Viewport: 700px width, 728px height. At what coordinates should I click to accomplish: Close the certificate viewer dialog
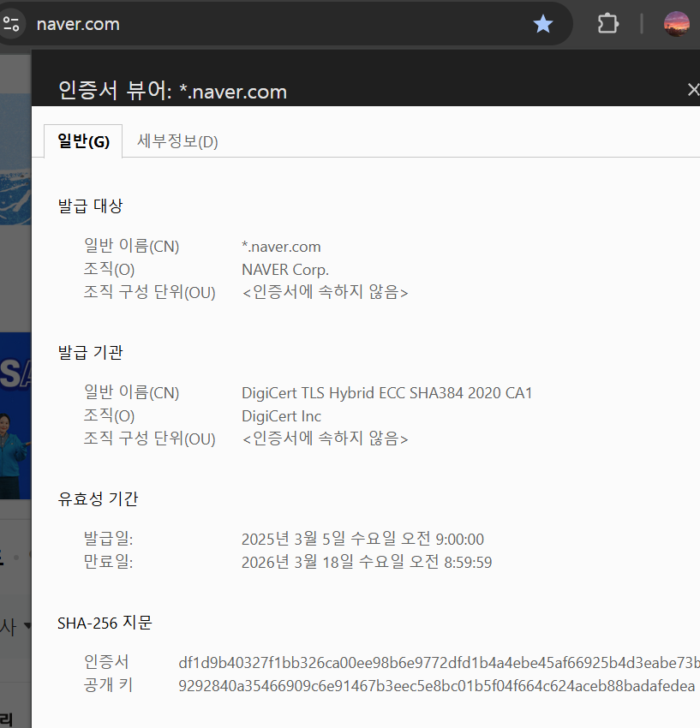click(x=693, y=90)
